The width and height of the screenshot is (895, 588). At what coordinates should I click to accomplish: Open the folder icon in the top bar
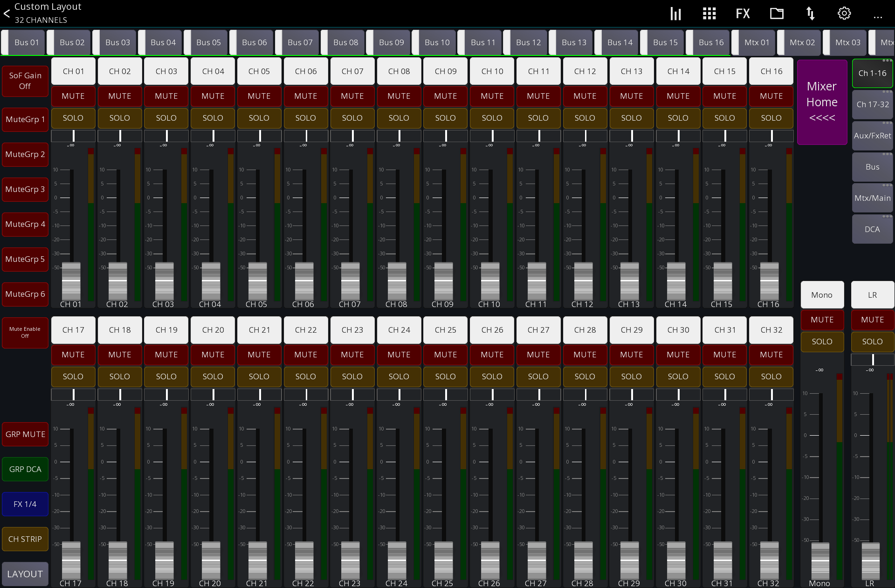point(777,14)
